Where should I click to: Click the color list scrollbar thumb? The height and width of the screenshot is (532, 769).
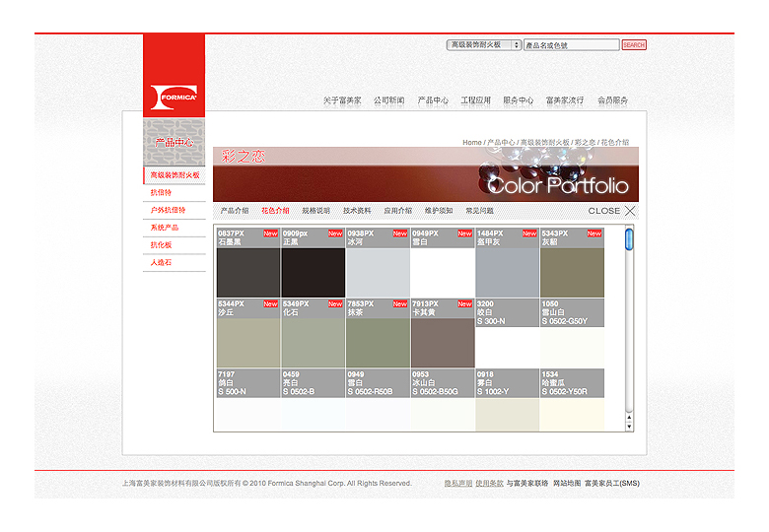tap(629, 239)
